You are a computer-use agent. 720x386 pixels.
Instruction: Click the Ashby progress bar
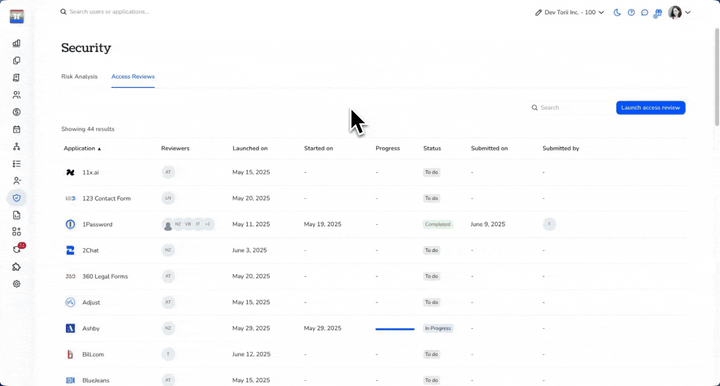(395, 329)
